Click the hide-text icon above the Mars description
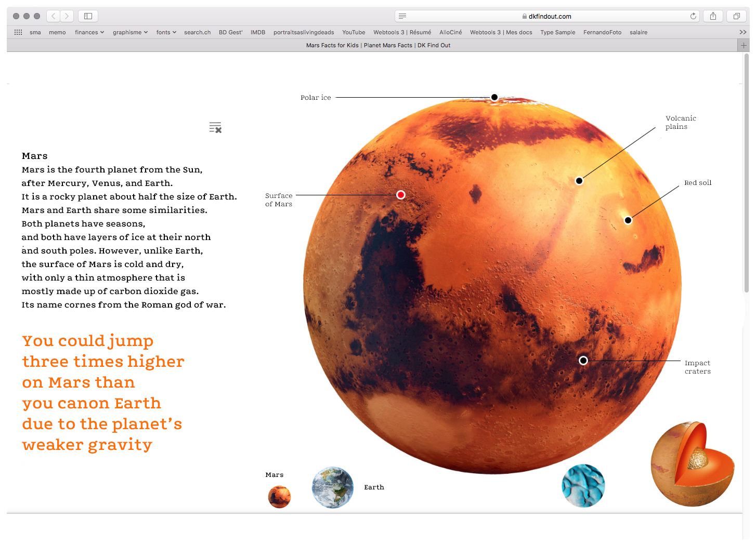Viewport: 756px width, 545px height. pyautogui.click(x=215, y=127)
